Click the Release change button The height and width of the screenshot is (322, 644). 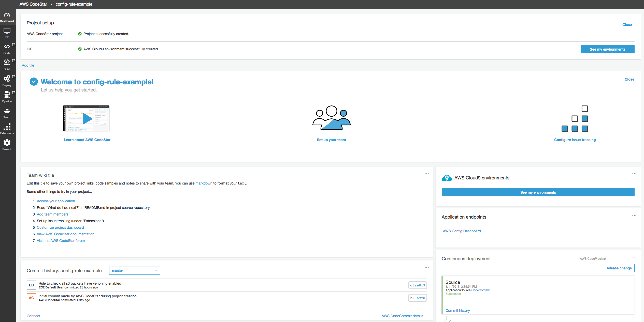click(x=618, y=268)
